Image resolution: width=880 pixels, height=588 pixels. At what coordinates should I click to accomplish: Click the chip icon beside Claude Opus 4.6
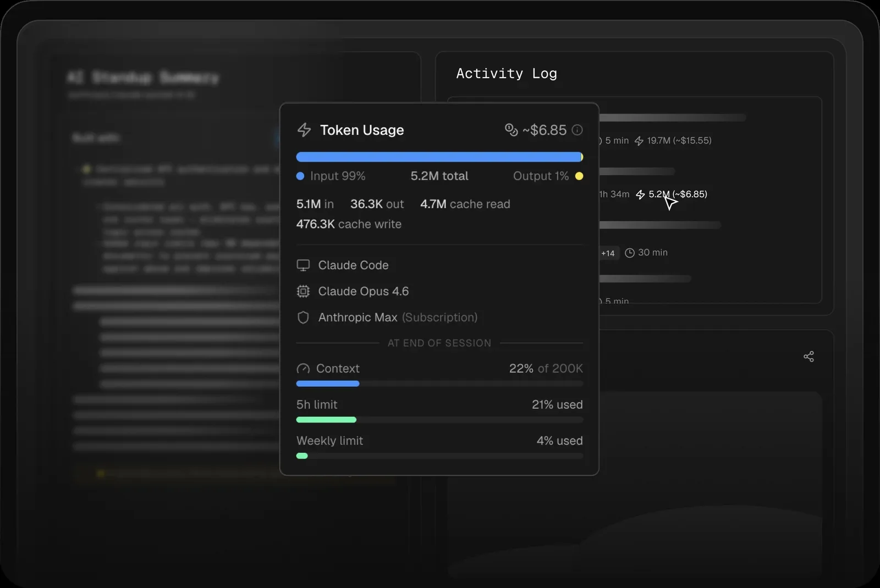tap(303, 291)
